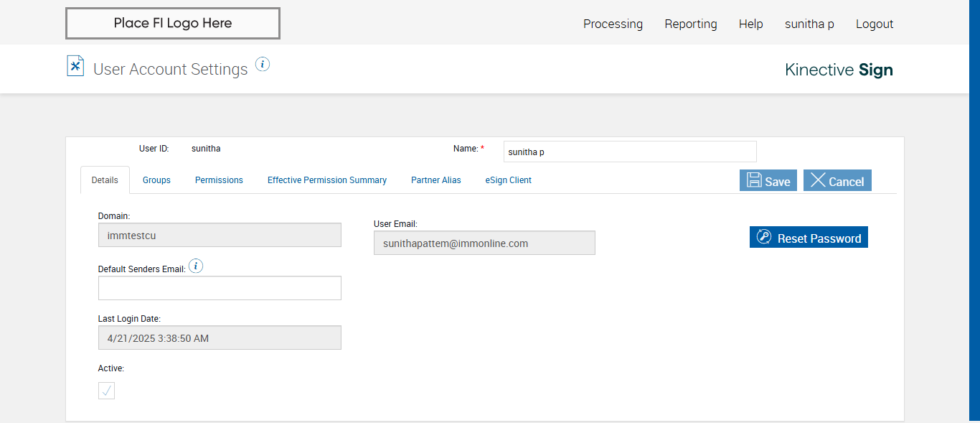Click the floppy disk Save icon
The image size is (980, 423).
(x=754, y=180)
